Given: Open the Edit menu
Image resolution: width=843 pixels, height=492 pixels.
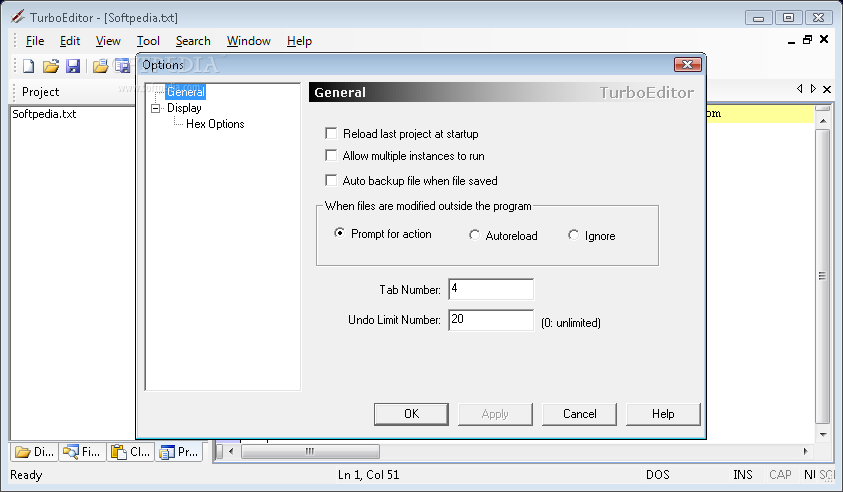Looking at the screenshot, I should tap(70, 41).
